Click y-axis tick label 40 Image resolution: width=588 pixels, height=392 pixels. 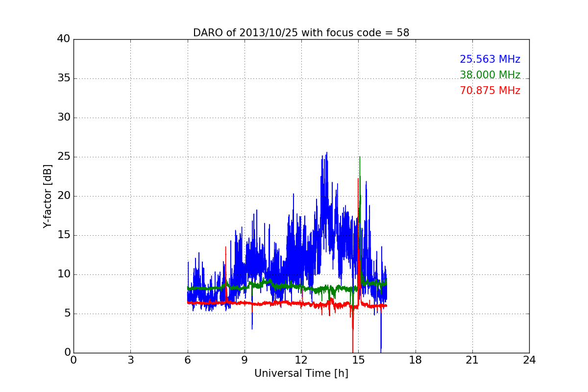click(64, 39)
